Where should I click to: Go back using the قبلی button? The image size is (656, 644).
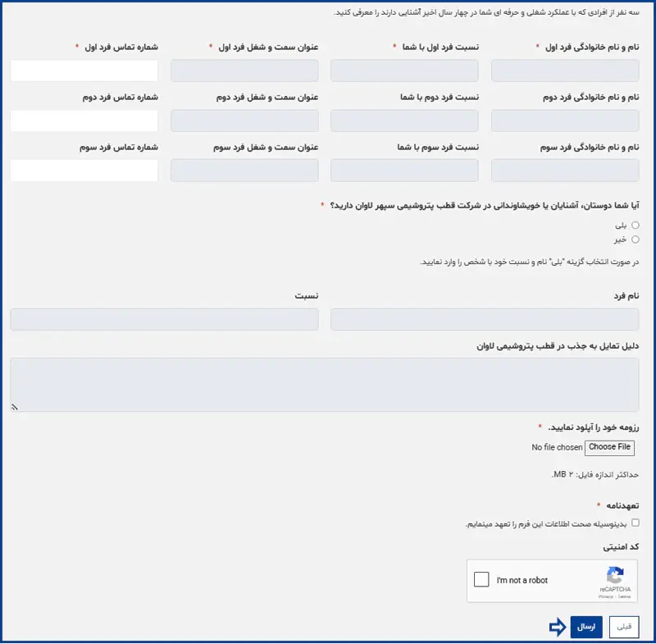coord(624,627)
